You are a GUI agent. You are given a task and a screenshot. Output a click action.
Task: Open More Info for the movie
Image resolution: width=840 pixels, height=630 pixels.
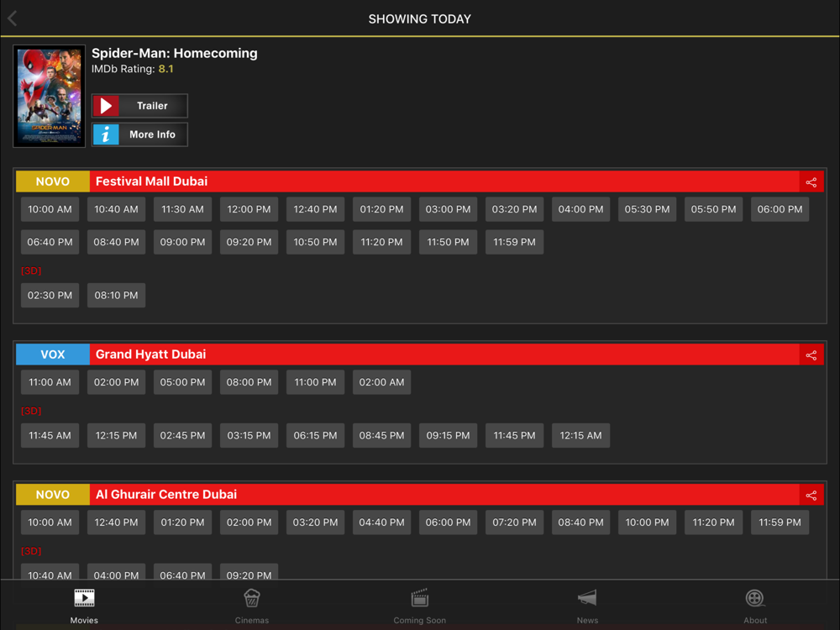139,134
